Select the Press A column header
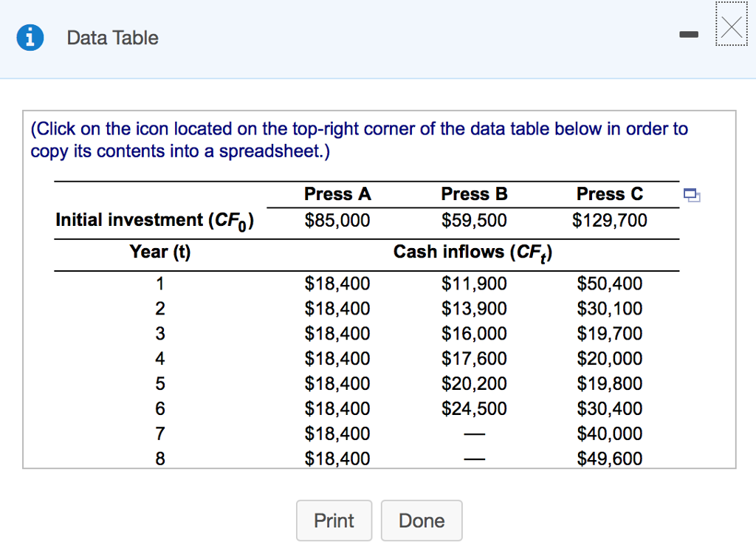This screenshot has height=556, width=756. (337, 194)
